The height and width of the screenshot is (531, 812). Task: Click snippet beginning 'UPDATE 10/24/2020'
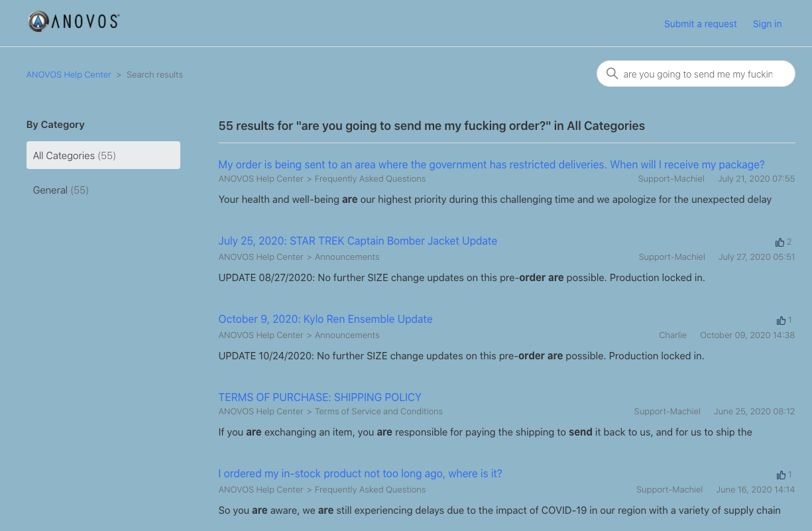tap(461, 356)
